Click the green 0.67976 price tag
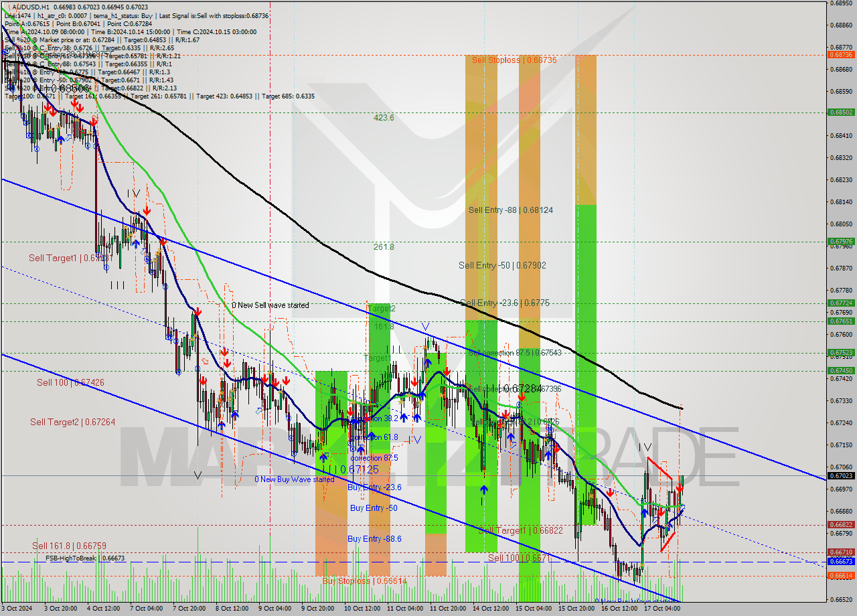Viewport: 857px width, 616px height. pyautogui.click(x=840, y=242)
